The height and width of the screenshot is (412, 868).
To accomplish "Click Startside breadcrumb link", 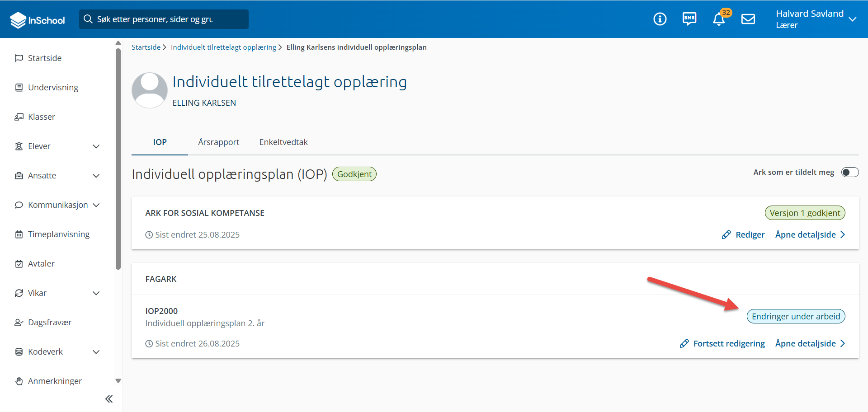I will tap(146, 47).
